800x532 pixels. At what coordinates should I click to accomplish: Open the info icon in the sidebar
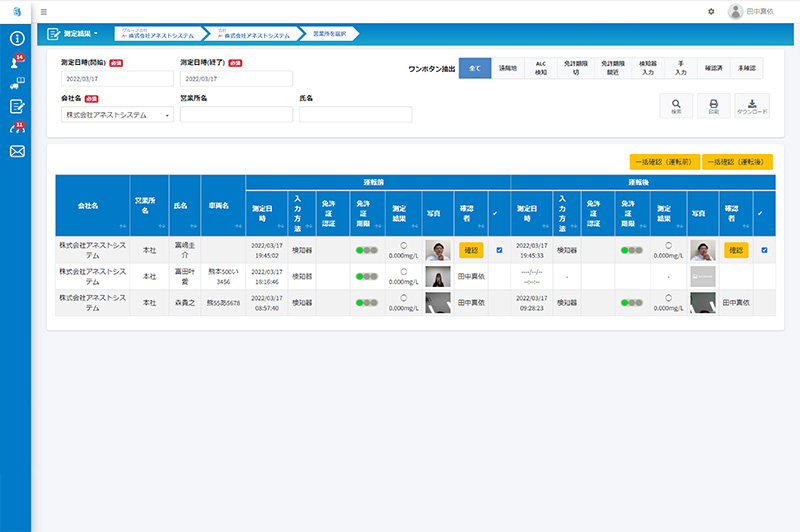coord(16,38)
